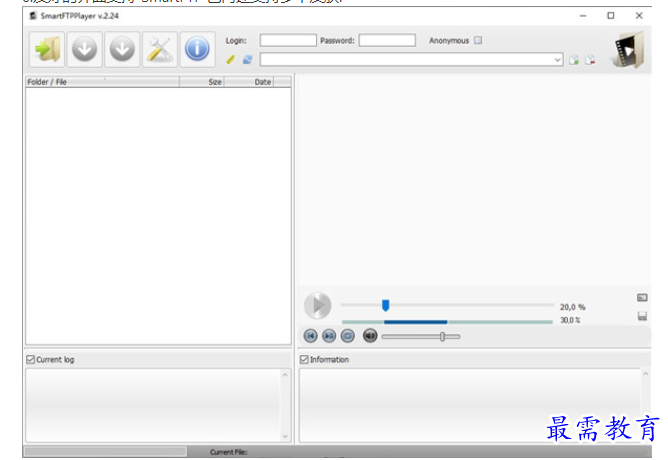
Task: Click the floppy disk save icon
Action: coord(642,316)
